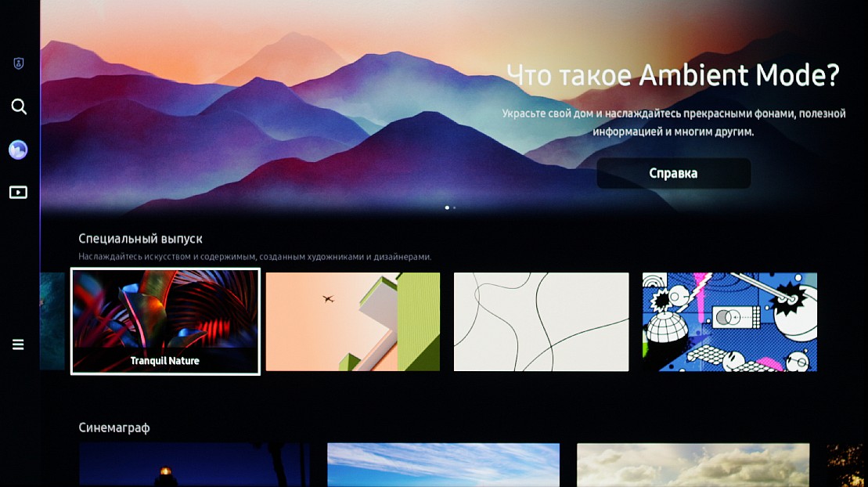The image size is (868, 487).
Task: Open the hamburger menu in sidebar
Action: coord(18,345)
